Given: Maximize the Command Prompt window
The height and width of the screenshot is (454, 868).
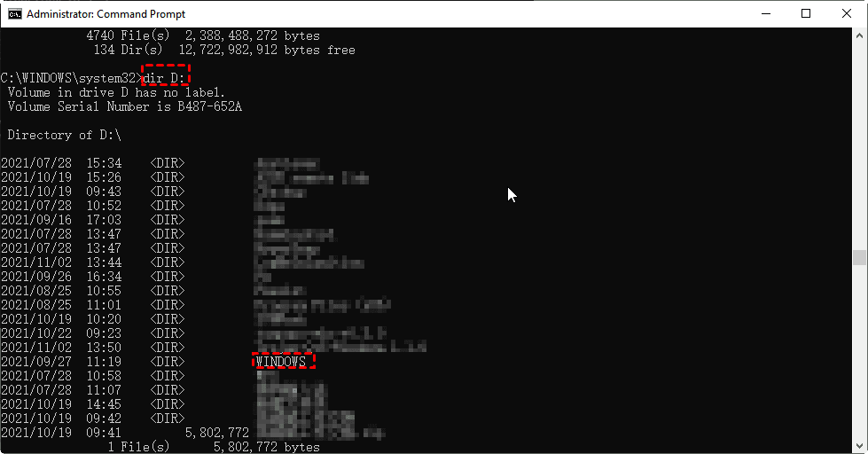Looking at the screenshot, I should coord(806,14).
